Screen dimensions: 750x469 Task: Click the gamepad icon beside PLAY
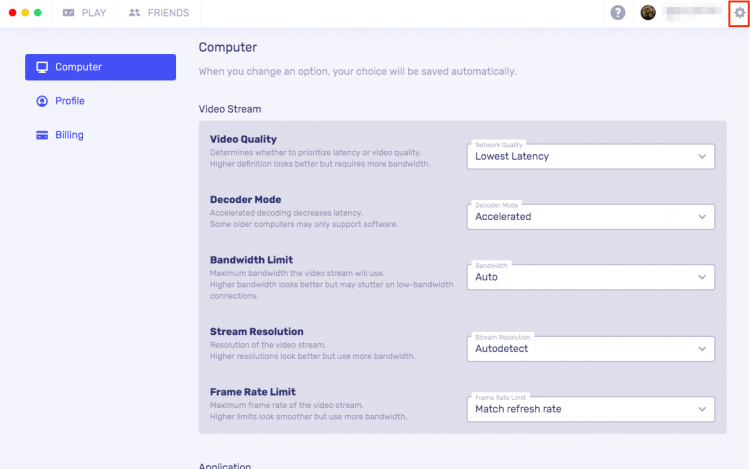68,13
